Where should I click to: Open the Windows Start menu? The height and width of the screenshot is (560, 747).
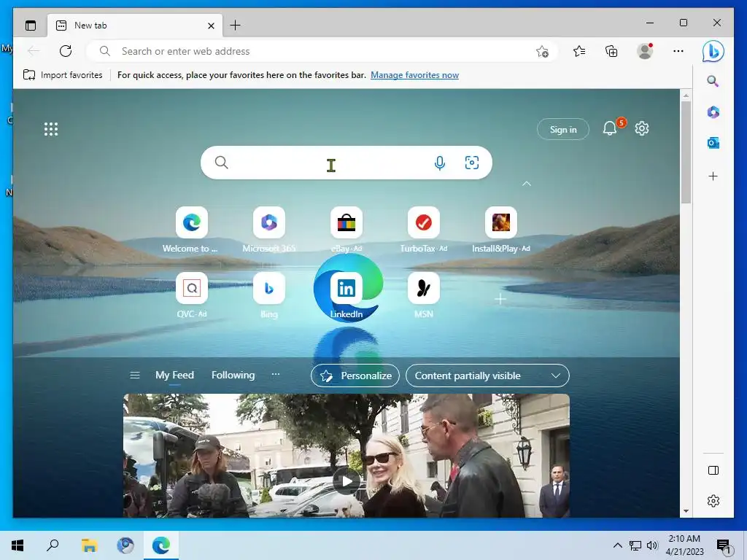(x=18, y=545)
